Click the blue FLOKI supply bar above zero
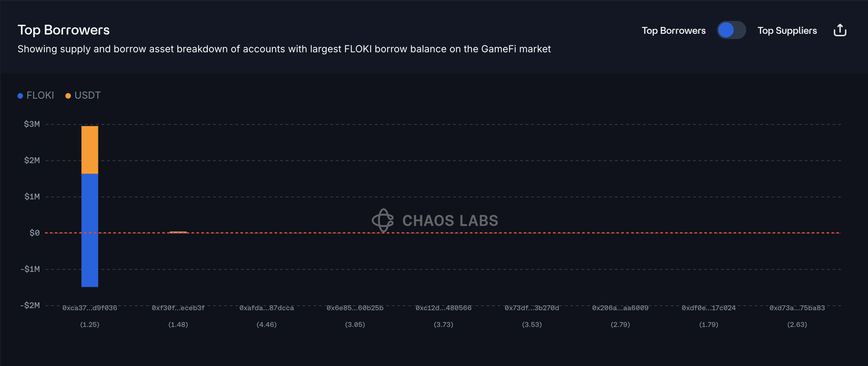This screenshot has height=366, width=868. coord(90,203)
